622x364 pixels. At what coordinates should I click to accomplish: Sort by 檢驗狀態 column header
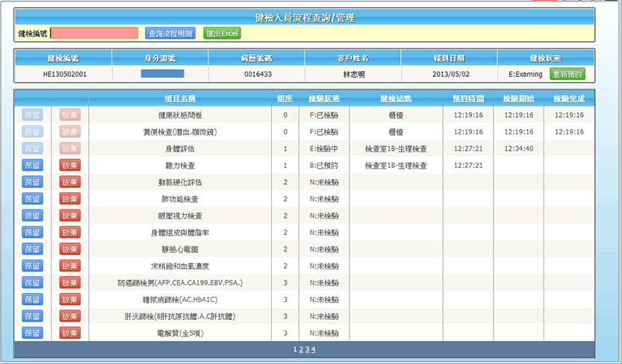[x=323, y=98]
